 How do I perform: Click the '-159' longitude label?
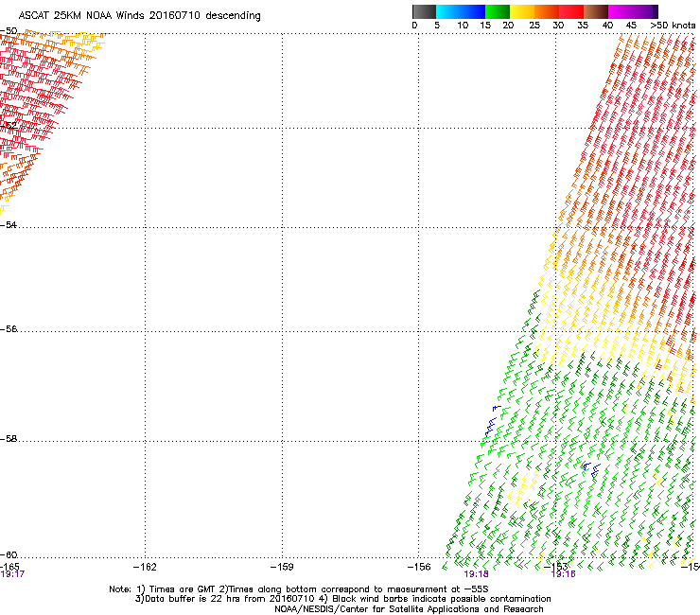(x=282, y=567)
